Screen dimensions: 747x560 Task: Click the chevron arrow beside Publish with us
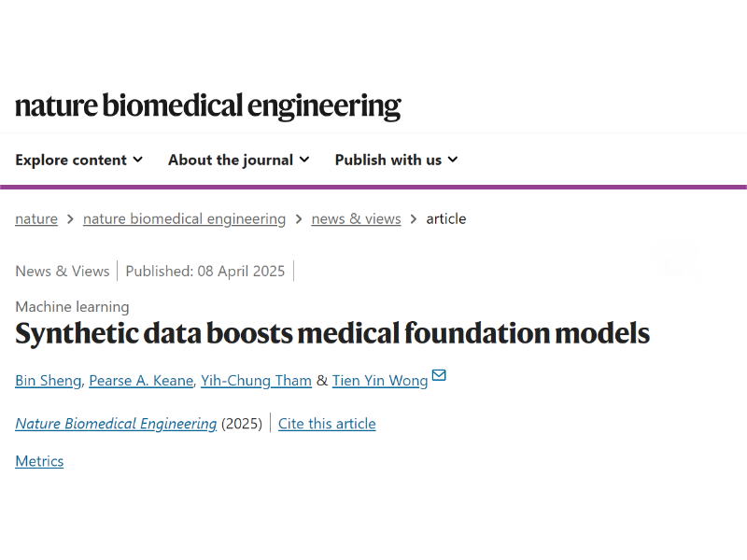(x=453, y=160)
